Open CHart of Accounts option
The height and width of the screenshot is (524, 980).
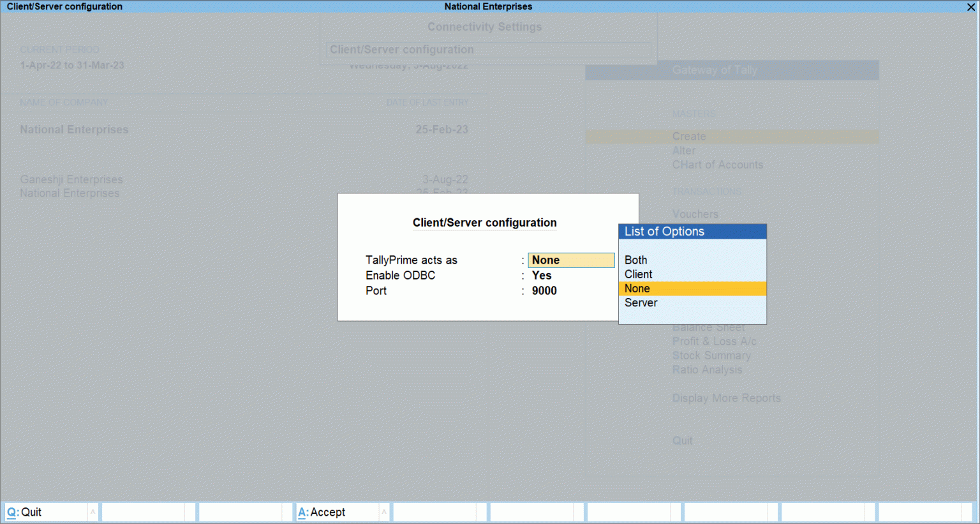tap(718, 165)
